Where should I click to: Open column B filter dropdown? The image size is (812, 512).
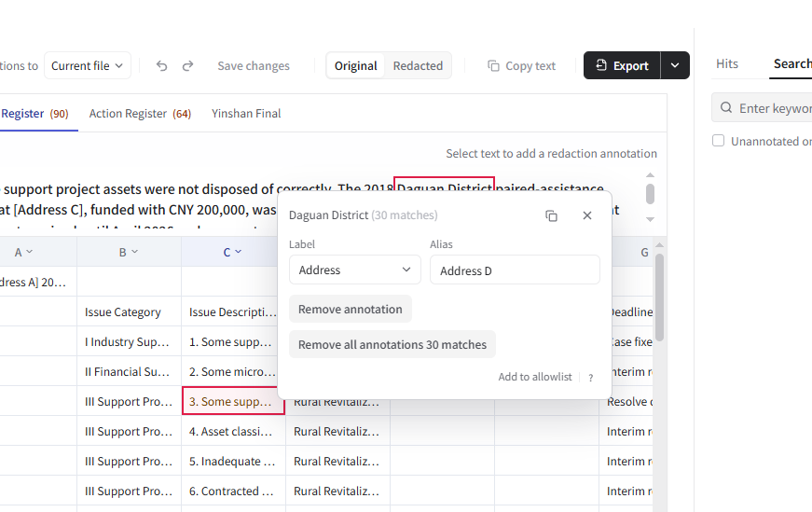[134, 251]
